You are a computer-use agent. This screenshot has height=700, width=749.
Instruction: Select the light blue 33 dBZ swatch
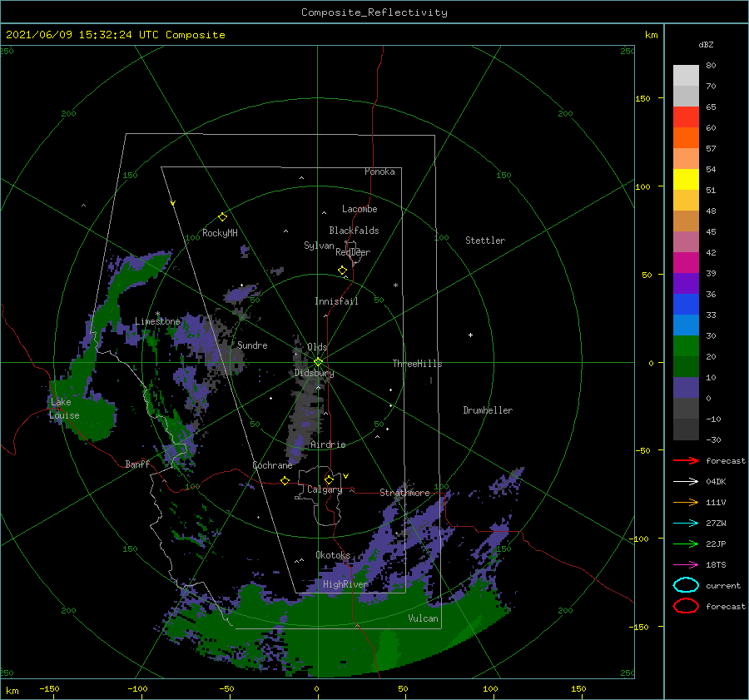click(x=686, y=325)
